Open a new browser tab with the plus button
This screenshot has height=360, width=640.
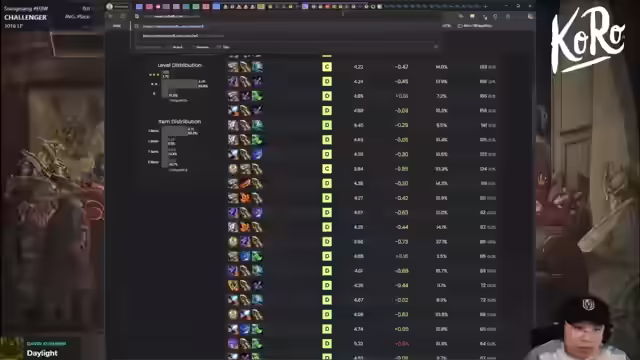click(485, 6)
